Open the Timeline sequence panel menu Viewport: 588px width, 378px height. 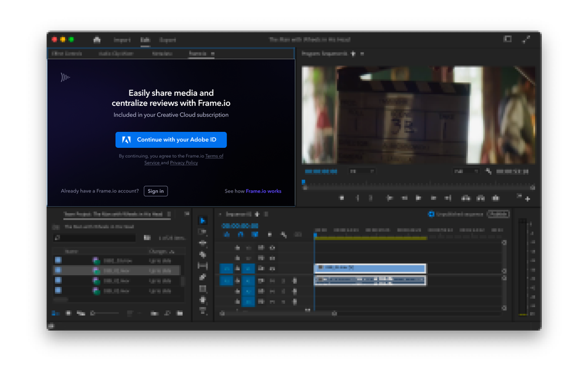point(266,214)
